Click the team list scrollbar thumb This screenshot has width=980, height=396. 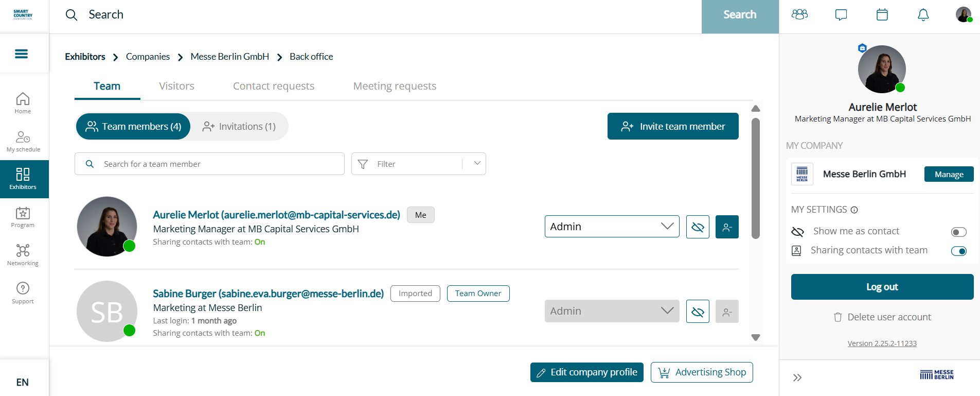coord(756,179)
